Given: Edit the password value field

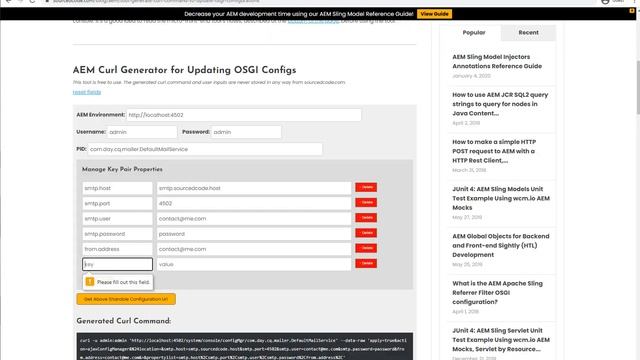Looking at the screenshot, I should [x=253, y=234].
